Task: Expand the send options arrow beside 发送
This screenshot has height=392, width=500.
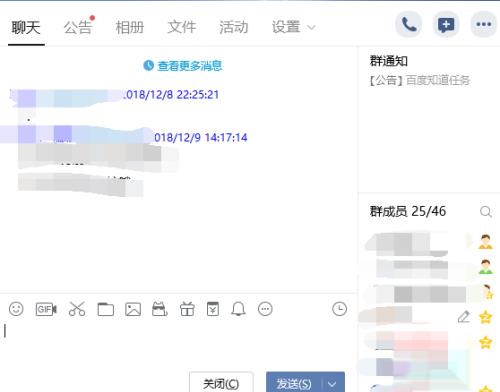Action: pos(332,383)
